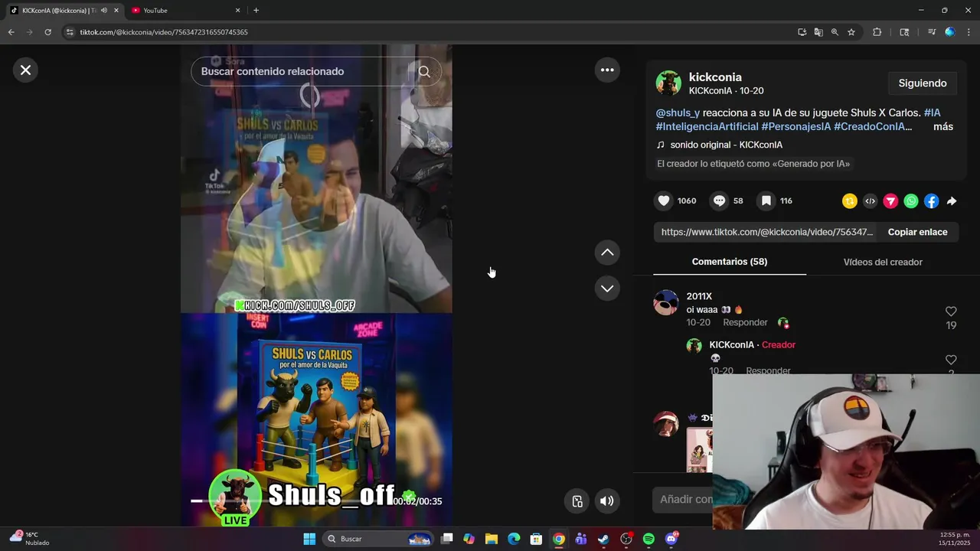Go to next video with down chevron
980x551 pixels.
coord(607,289)
